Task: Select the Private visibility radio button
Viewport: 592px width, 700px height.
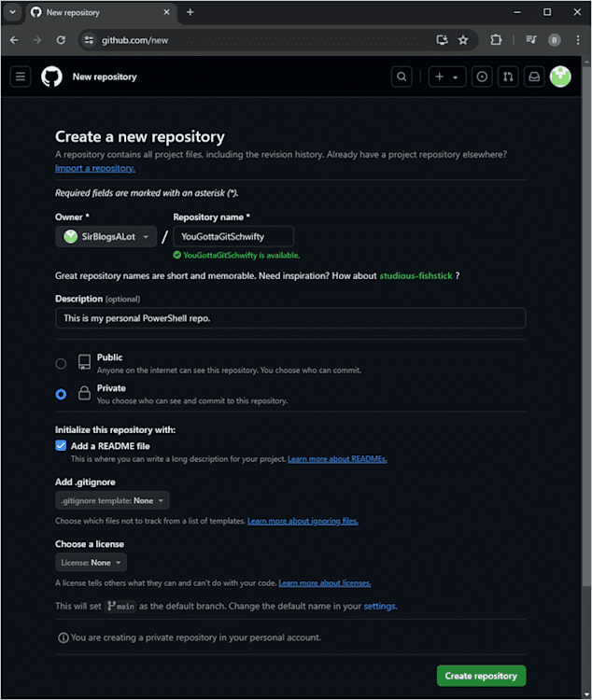Action: click(x=61, y=394)
